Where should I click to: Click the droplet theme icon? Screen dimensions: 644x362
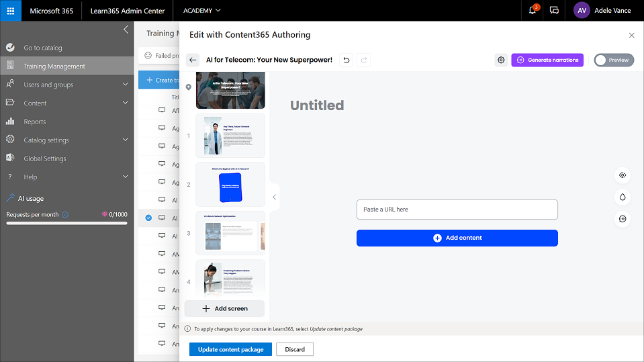(623, 197)
